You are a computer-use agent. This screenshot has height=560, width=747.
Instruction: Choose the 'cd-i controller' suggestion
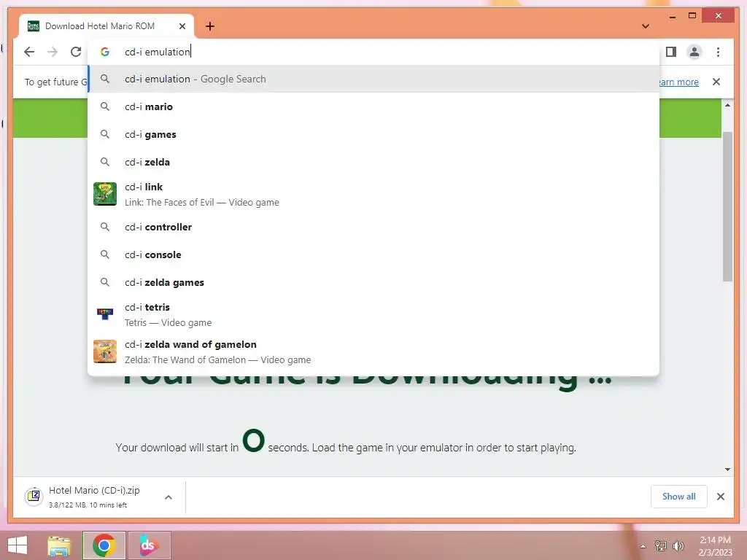pyautogui.click(x=373, y=227)
